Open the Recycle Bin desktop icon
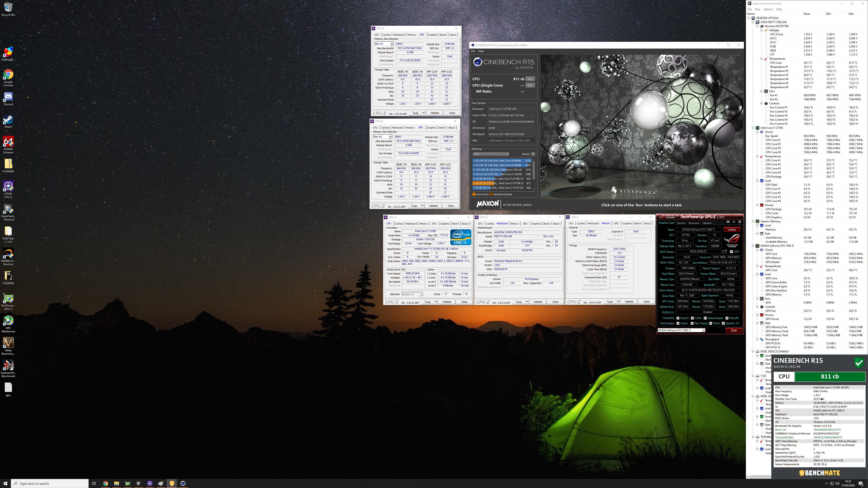 point(8,9)
